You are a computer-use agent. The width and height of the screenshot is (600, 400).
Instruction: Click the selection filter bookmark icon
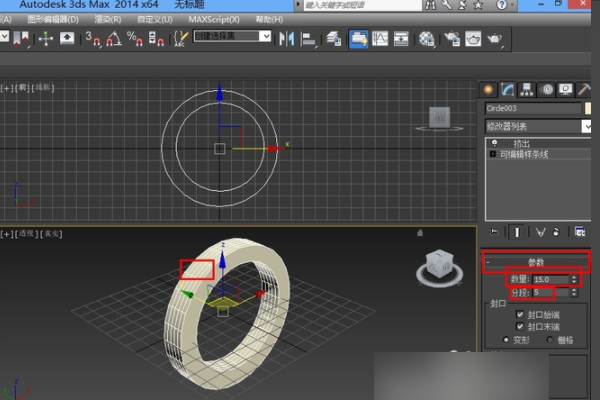[21, 39]
